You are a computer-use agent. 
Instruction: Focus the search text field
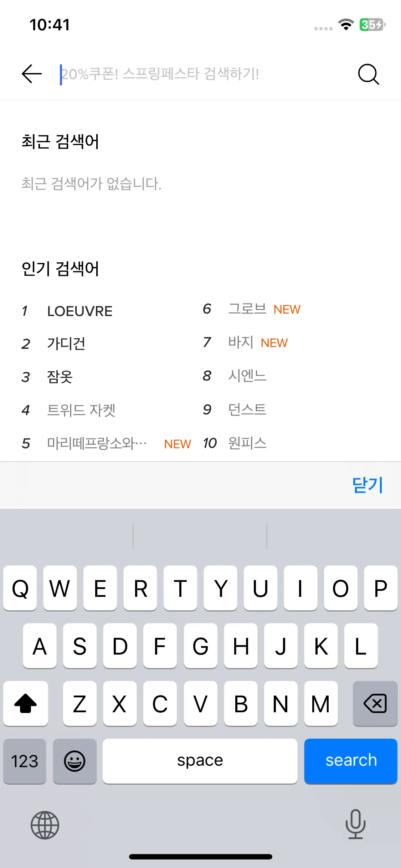click(x=203, y=74)
